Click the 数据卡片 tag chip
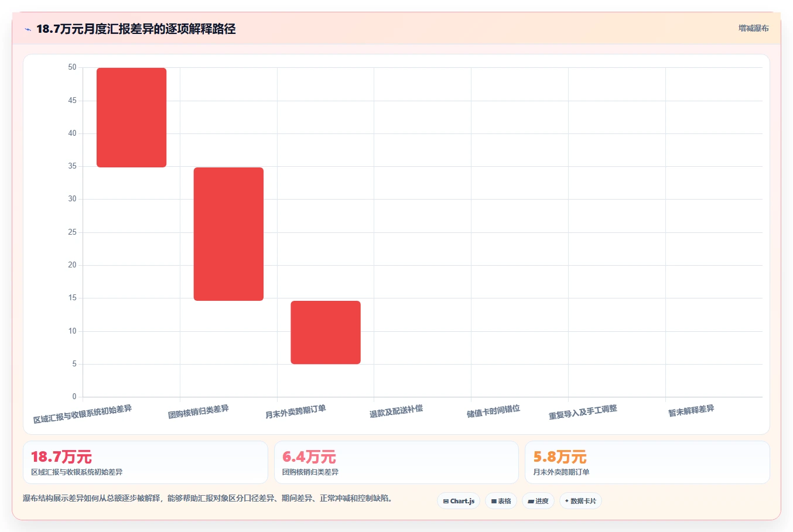This screenshot has width=793, height=532. (580, 501)
